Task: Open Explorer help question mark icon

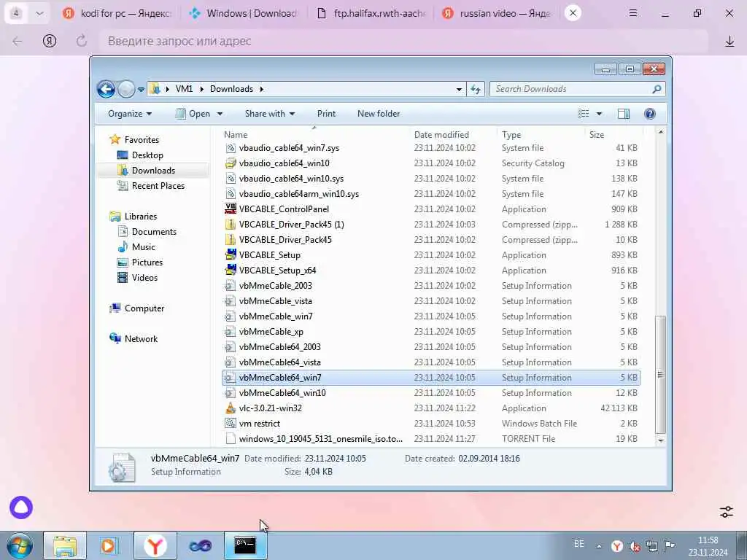Action: tap(650, 113)
